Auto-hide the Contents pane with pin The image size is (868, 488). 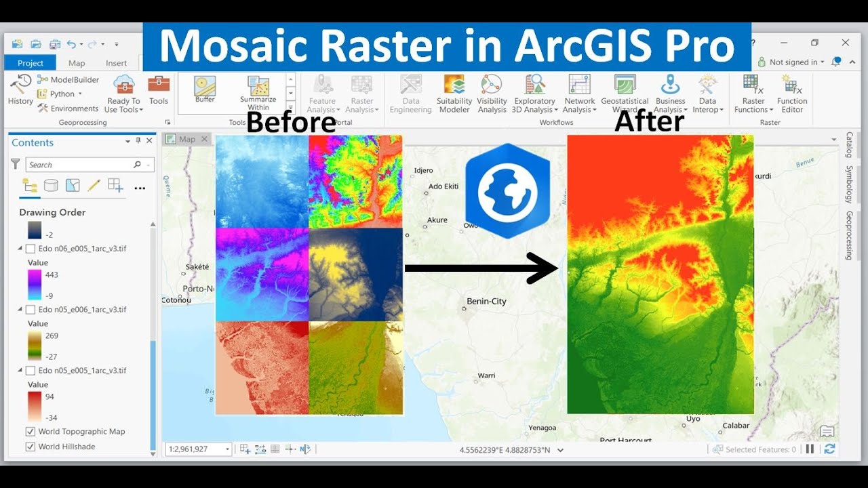[138, 141]
